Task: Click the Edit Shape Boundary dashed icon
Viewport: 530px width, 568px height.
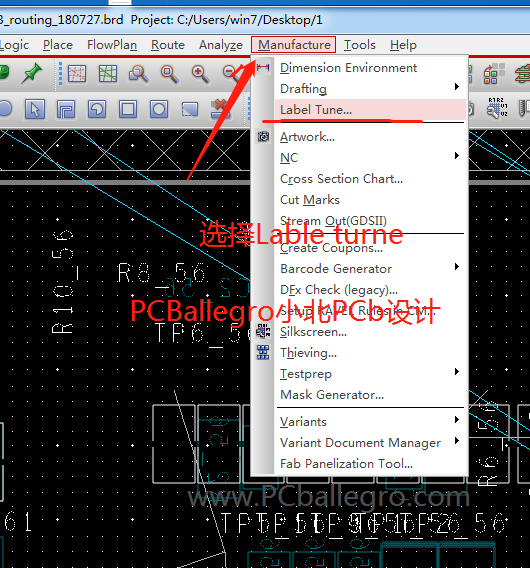Action: pyautogui.click(x=190, y=109)
